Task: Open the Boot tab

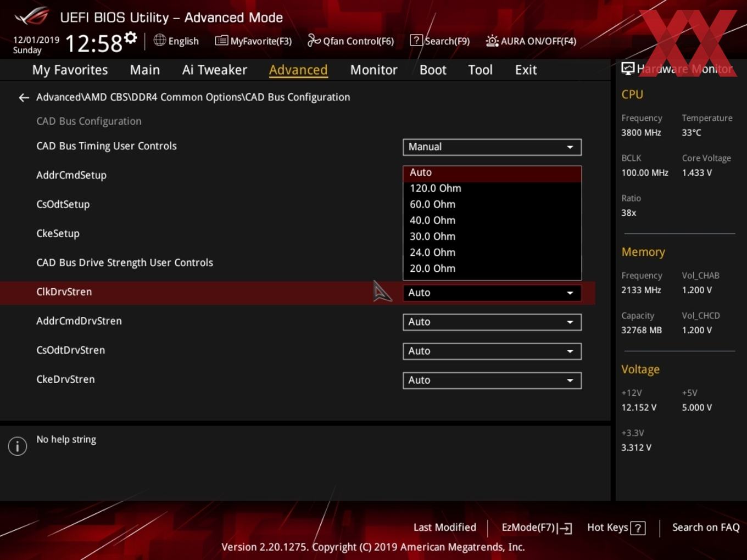Action: [433, 70]
